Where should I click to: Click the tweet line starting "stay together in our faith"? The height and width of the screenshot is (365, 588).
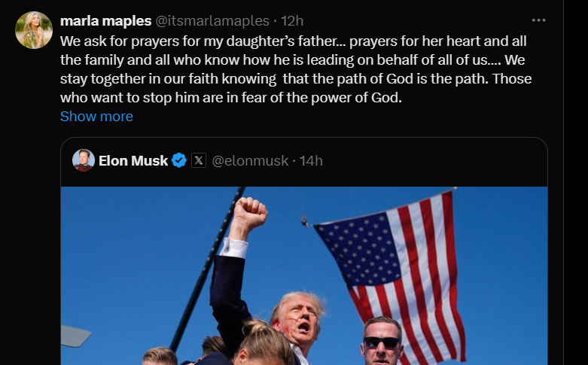287,78
